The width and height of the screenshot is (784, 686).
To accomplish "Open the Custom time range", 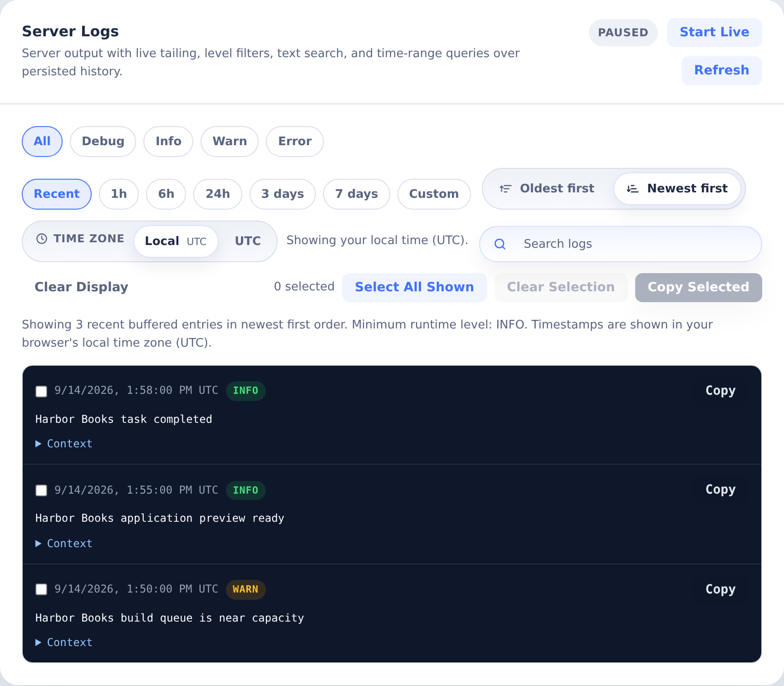I will tap(434, 194).
